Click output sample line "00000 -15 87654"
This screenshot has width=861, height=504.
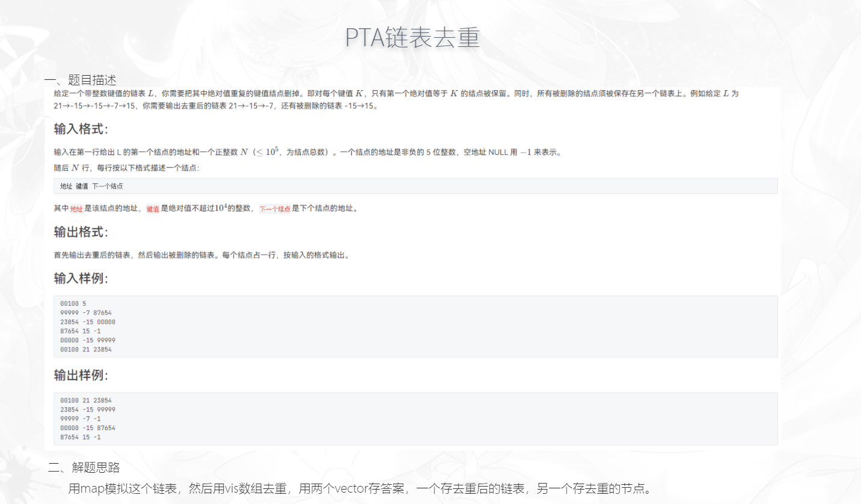click(x=88, y=428)
